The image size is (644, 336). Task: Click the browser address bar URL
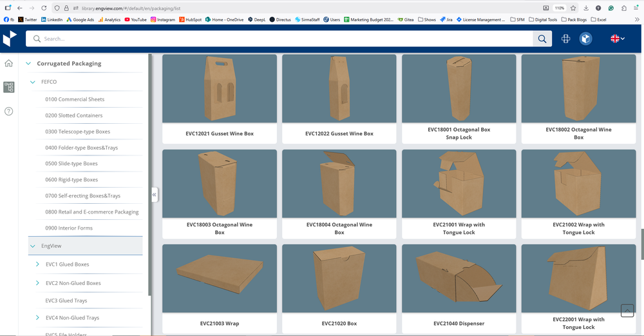[131, 8]
